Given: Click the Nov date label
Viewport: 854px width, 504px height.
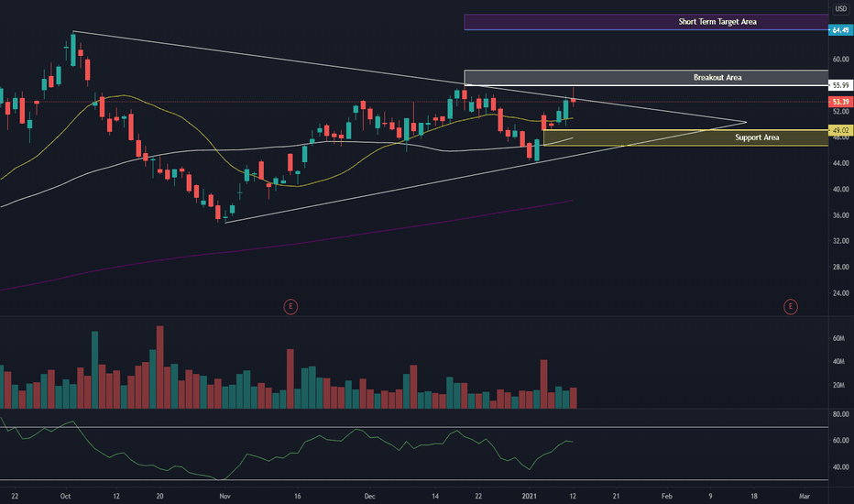Looking at the screenshot, I should [x=224, y=497].
